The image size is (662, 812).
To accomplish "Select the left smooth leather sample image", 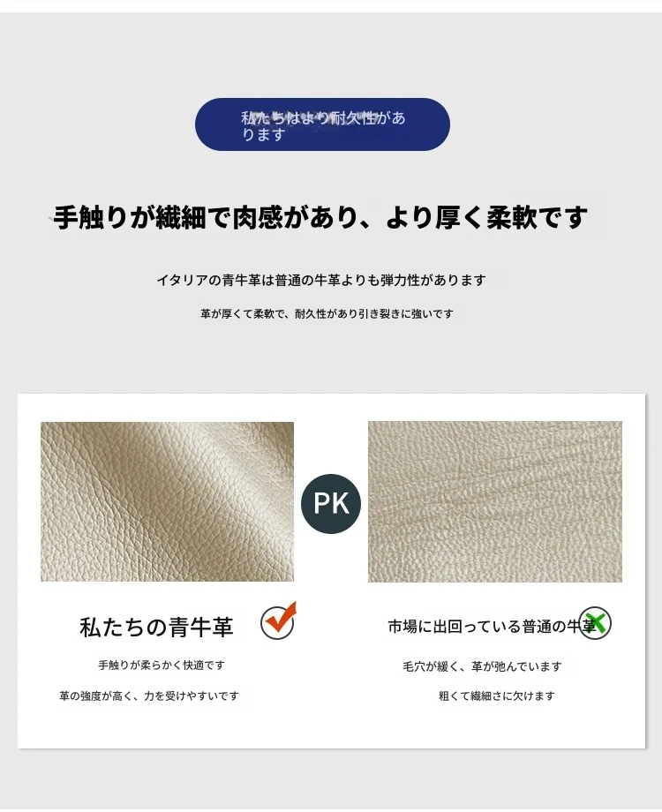I will (168, 501).
